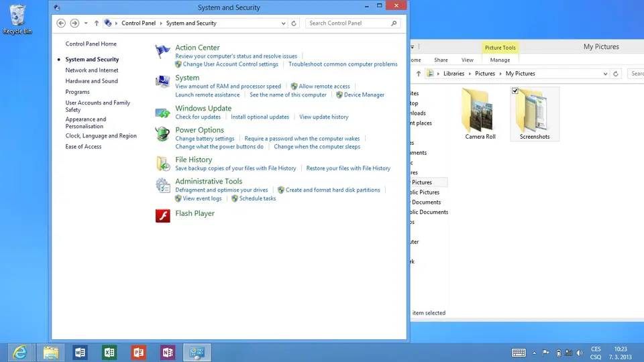The width and height of the screenshot is (644, 362).
Task: Open Schedule tasks link
Action: pos(258,198)
